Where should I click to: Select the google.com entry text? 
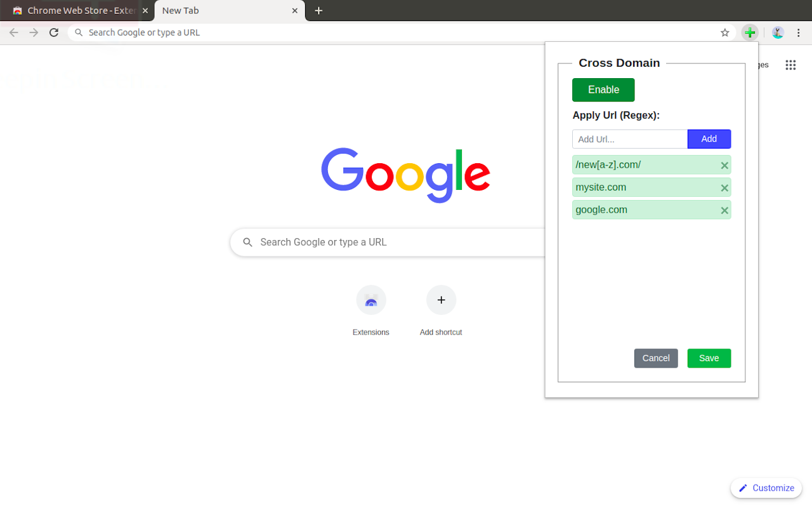(x=601, y=210)
